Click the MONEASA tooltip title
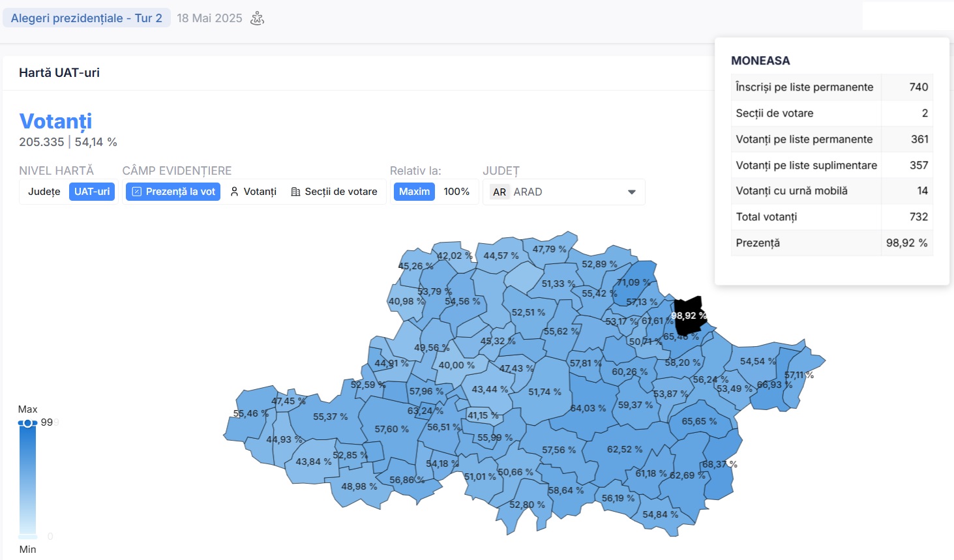954x560 pixels. [x=760, y=61]
